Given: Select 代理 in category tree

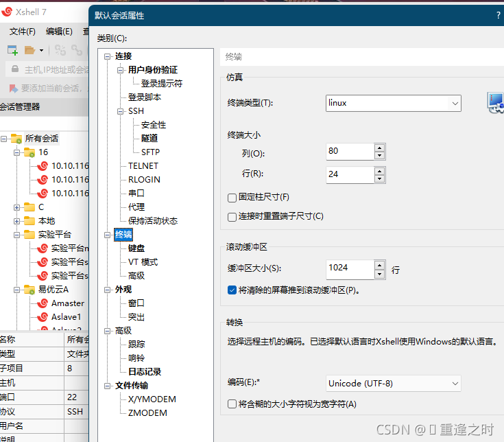Looking at the screenshot, I should 136,207.
